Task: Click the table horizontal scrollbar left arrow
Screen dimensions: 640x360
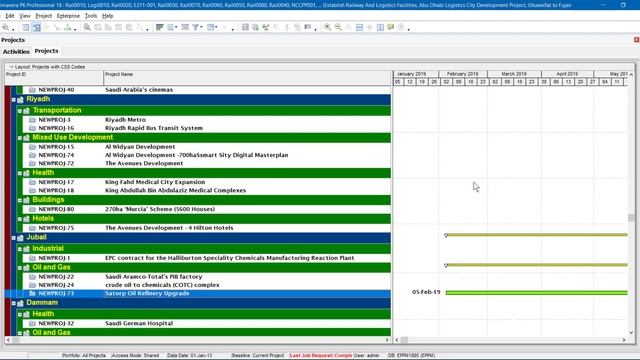Action: pos(9,340)
